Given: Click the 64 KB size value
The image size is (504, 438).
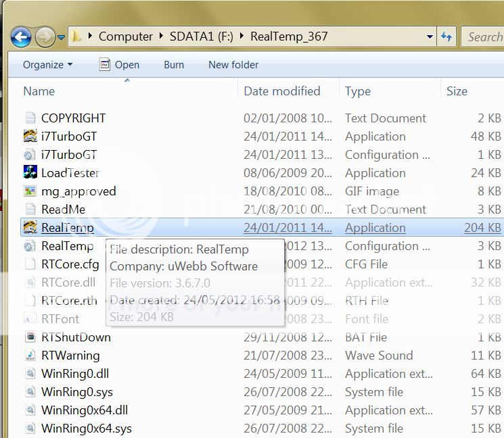Looking at the screenshot, I should point(486,374).
